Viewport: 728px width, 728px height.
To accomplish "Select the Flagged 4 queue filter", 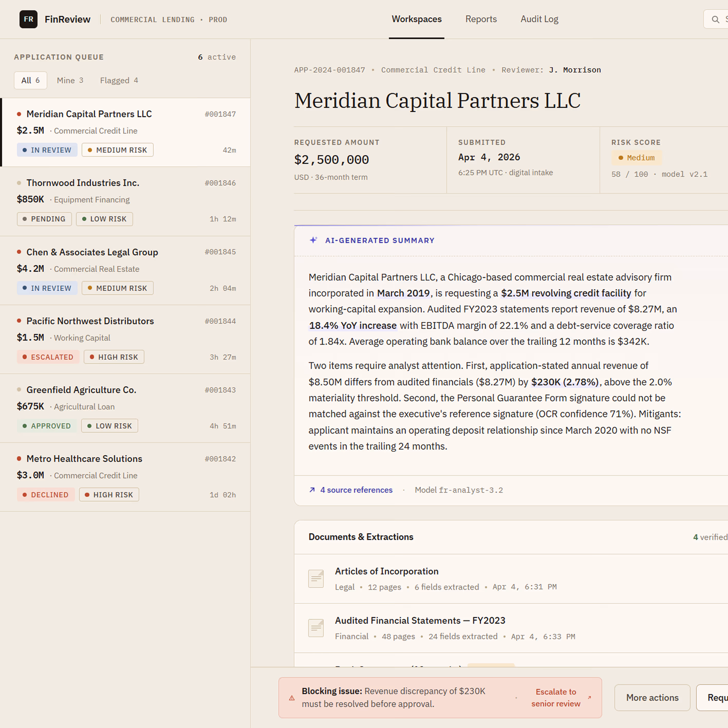I will (119, 80).
